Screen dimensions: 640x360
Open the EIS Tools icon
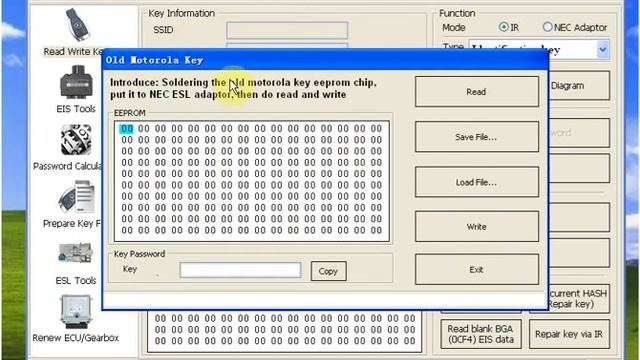76,82
